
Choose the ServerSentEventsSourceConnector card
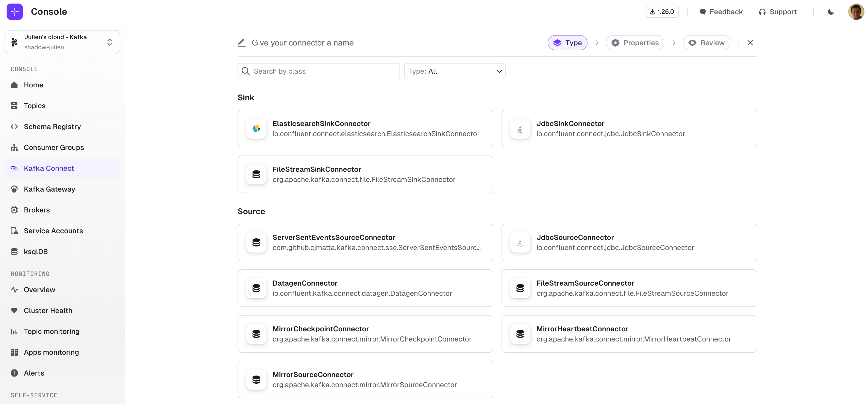pos(365,242)
